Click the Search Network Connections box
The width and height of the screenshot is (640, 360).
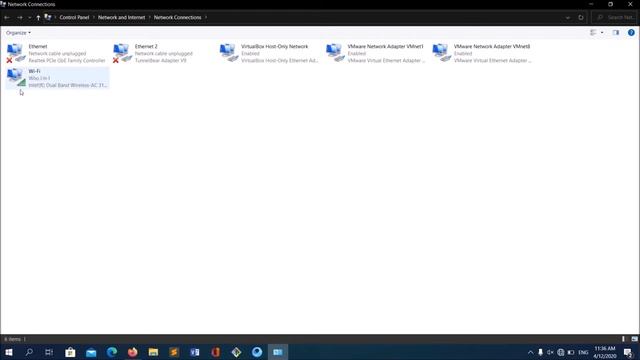coord(615,18)
